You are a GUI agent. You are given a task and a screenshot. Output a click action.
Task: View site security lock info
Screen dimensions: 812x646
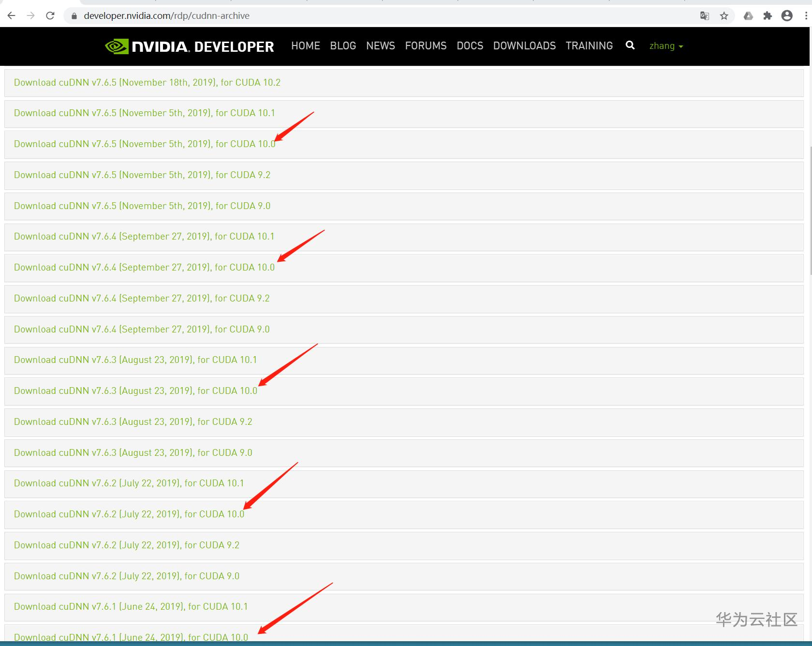74,16
